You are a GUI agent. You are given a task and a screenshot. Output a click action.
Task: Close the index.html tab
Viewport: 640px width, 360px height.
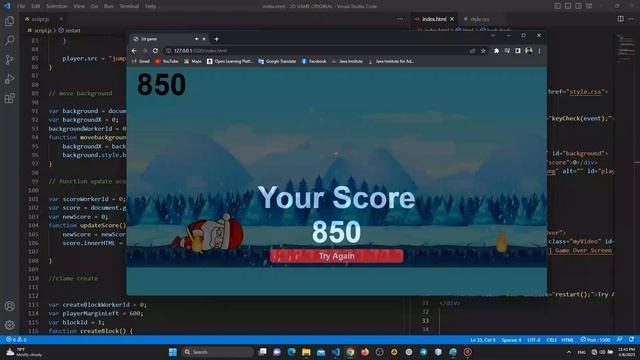pos(452,19)
